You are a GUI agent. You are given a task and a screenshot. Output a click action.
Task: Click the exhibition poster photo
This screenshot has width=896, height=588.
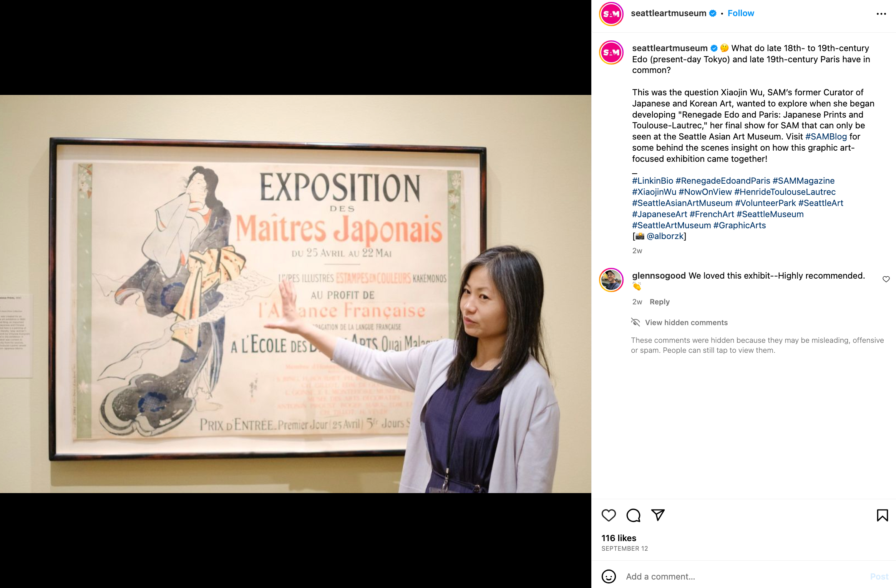tap(295, 294)
